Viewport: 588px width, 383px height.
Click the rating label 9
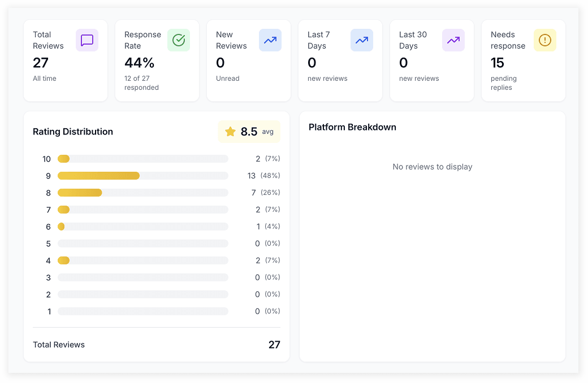[x=48, y=176]
